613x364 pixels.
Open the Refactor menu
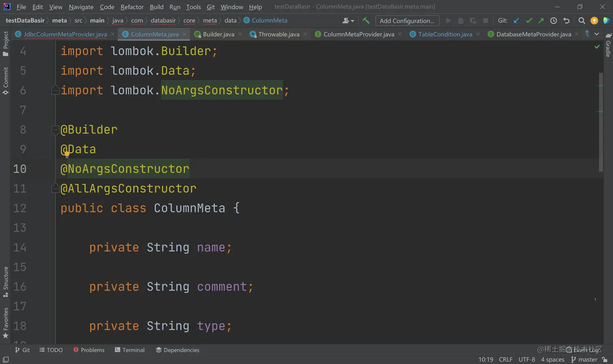132,7
